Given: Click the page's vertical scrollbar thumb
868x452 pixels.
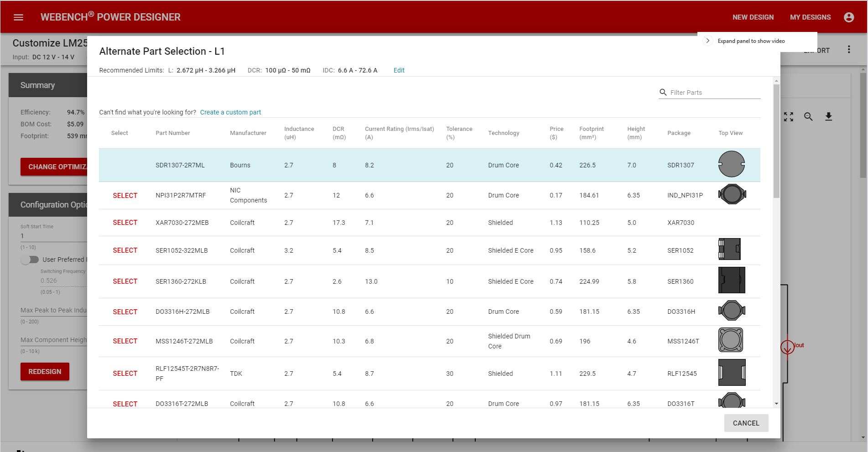Looking at the screenshot, I should coord(863,125).
